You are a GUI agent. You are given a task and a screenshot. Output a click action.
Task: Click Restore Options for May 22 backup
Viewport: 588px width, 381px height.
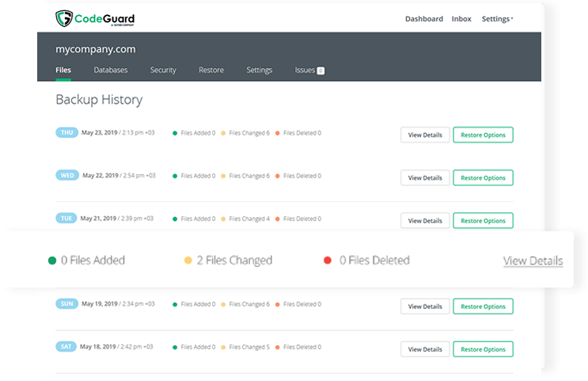(483, 177)
